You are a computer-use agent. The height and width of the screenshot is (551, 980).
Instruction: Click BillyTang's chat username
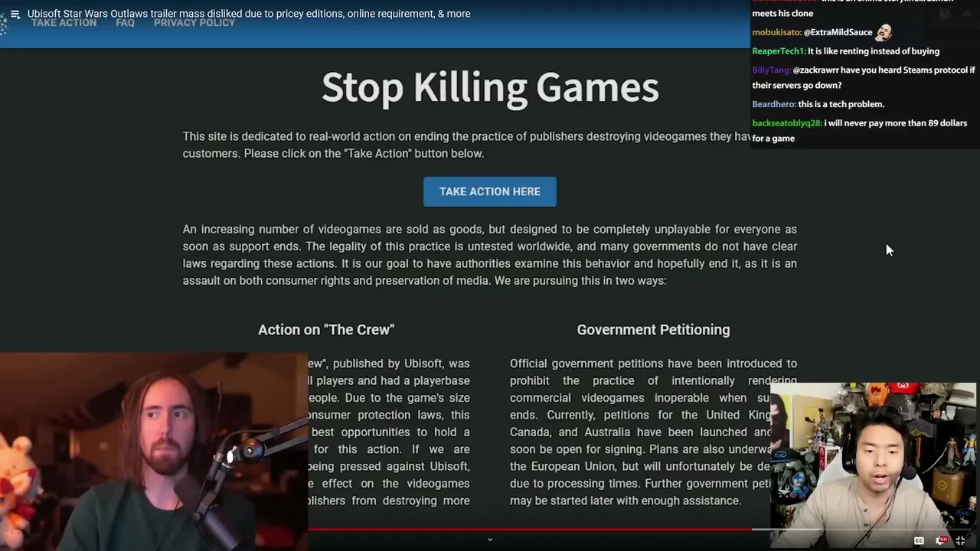[772, 70]
